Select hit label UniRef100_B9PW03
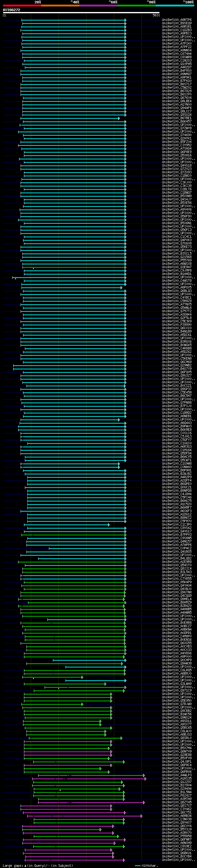This screenshot has height=868, width=197. (177, 426)
